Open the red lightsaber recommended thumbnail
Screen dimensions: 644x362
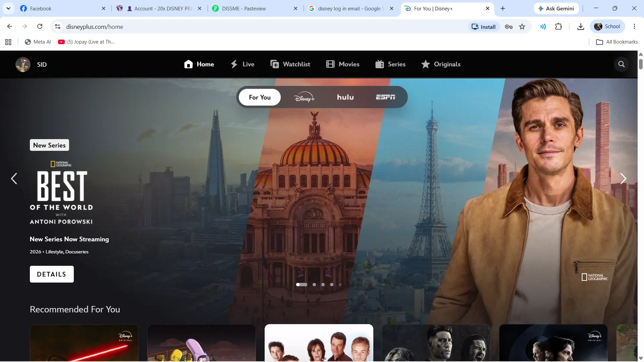click(84, 343)
